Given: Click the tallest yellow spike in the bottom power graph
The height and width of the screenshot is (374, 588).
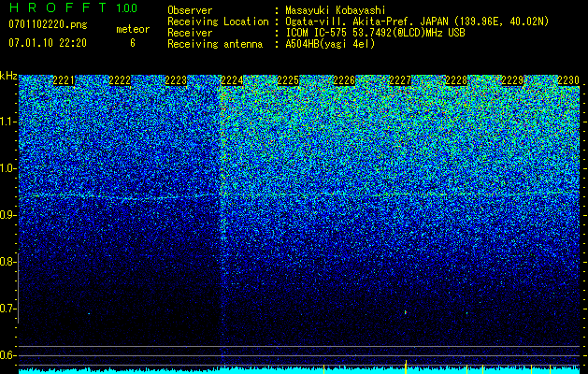Looking at the screenshot, I should (406, 367).
